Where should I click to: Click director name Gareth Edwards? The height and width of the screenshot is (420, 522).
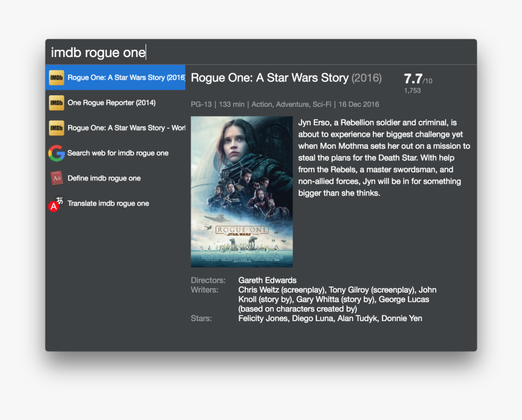267,280
